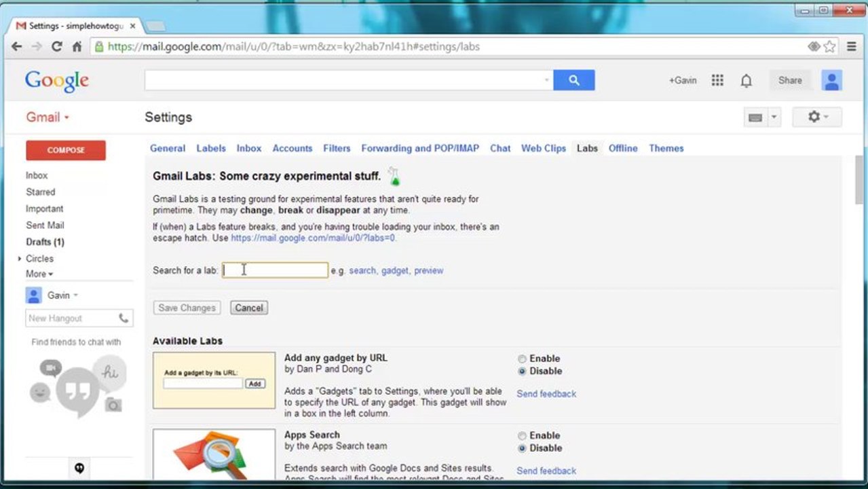Disable the Apps Search lab
868x489 pixels.
(x=522, y=449)
